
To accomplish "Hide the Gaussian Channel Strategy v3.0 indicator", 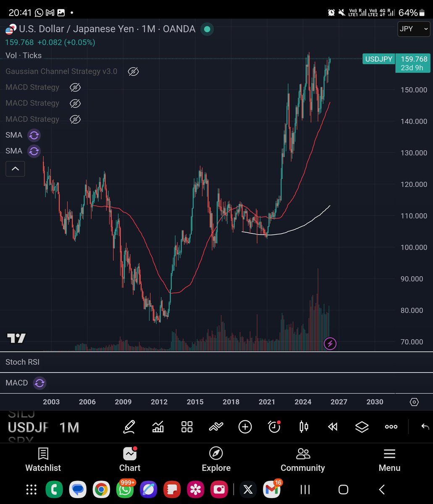I will point(133,71).
